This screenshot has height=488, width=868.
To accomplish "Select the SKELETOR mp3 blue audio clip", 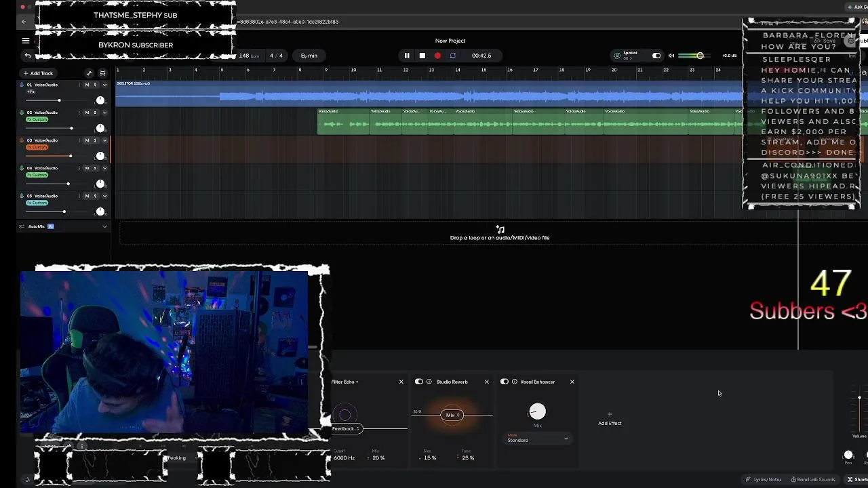I will coord(429,94).
